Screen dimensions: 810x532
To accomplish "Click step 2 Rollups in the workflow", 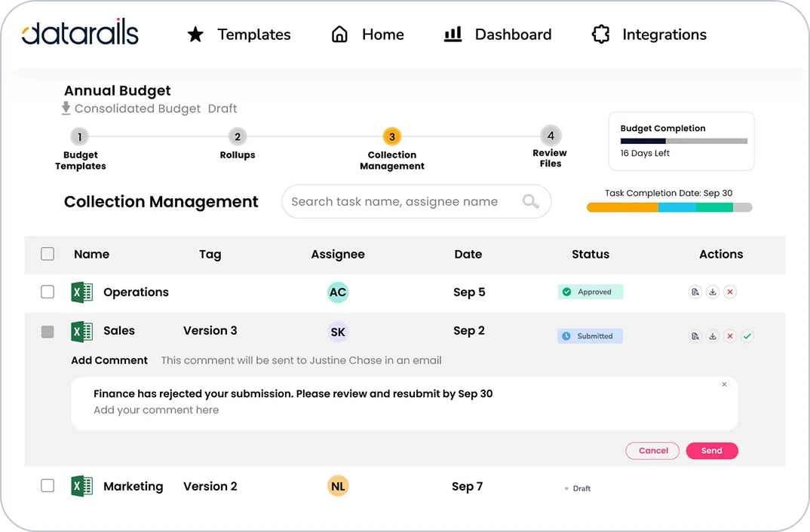I will tap(237, 137).
